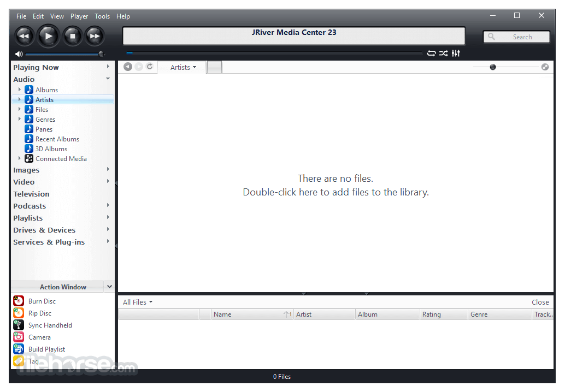Click the Search input field
Screen dimensions: 565x392
tap(516, 37)
